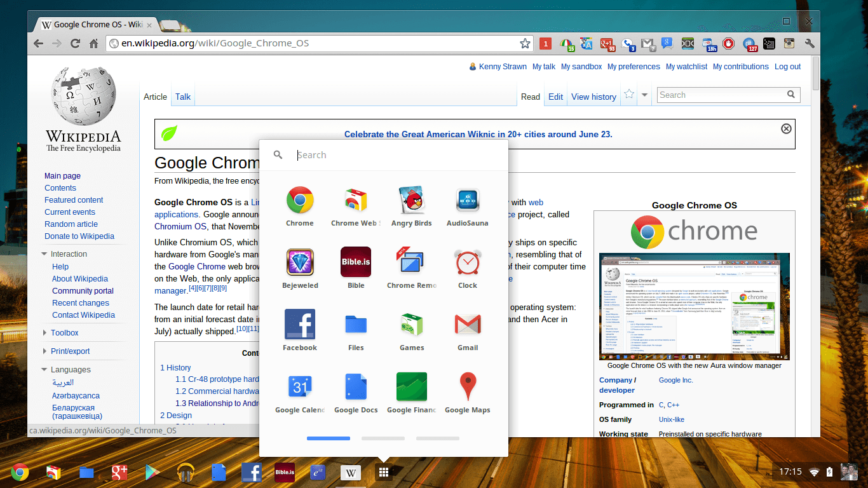Viewport: 868px width, 488px height.
Task: Launch the Bejeweled game
Action: pyautogui.click(x=299, y=262)
